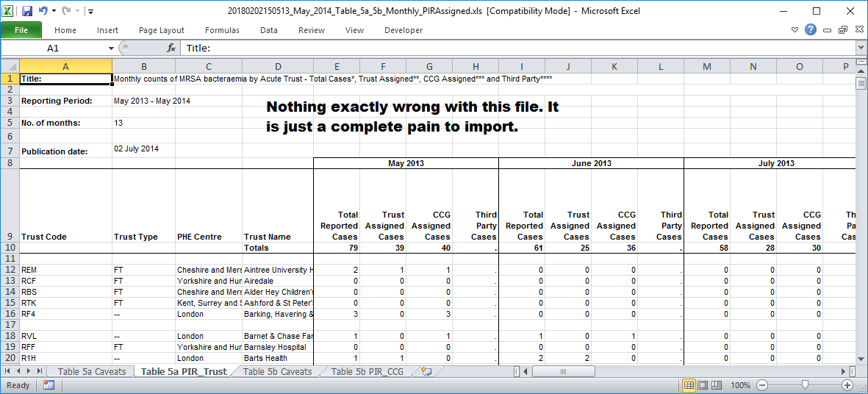
Task: Click the next sheet navigation arrow
Action: [29, 370]
